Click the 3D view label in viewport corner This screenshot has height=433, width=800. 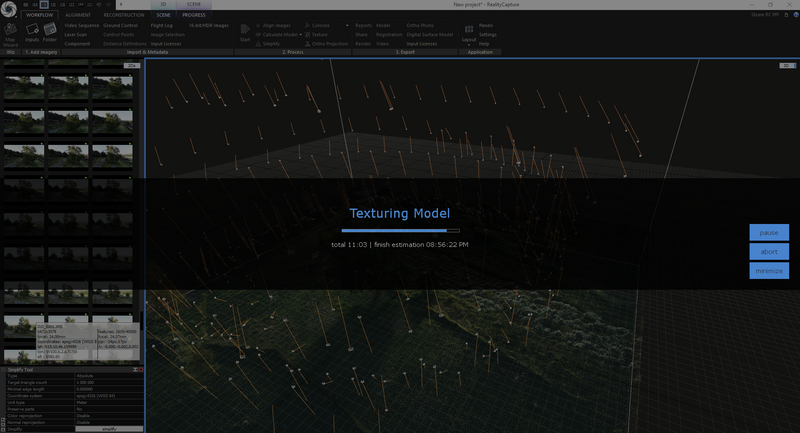(786, 66)
